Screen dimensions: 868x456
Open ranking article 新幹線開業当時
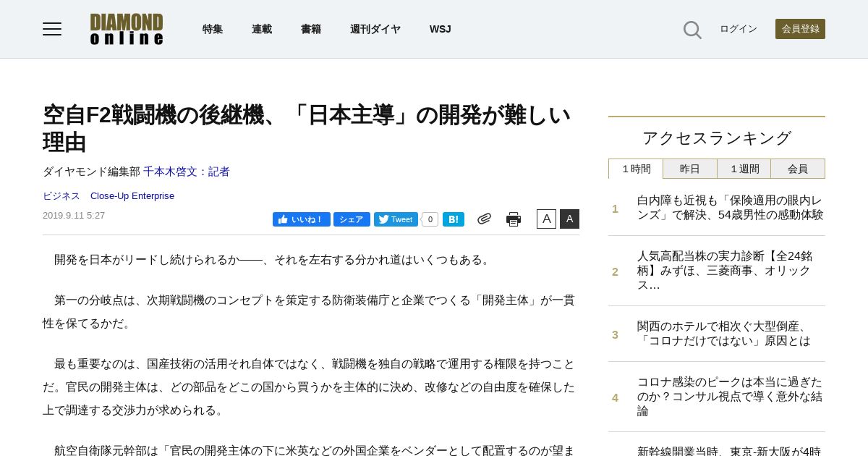[x=729, y=450]
